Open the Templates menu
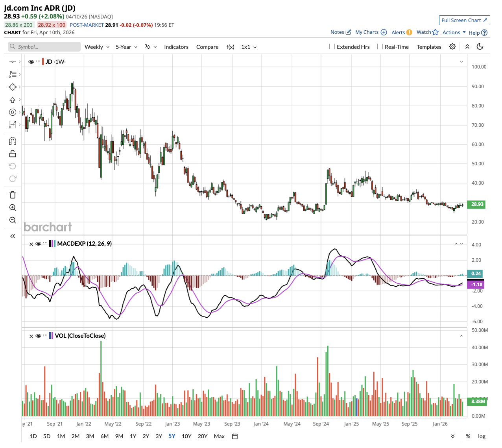The height and width of the screenshot is (448, 502). tap(429, 47)
